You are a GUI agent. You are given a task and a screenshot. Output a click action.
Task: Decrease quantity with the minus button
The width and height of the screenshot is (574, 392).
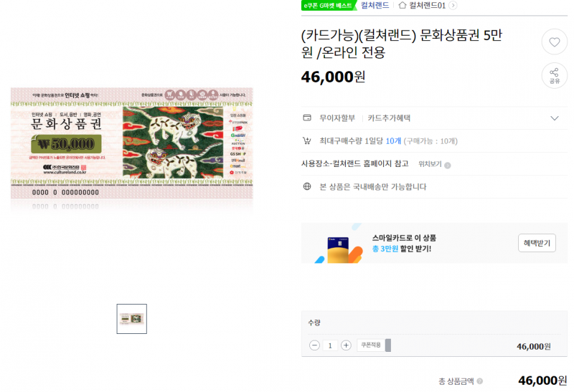314,345
